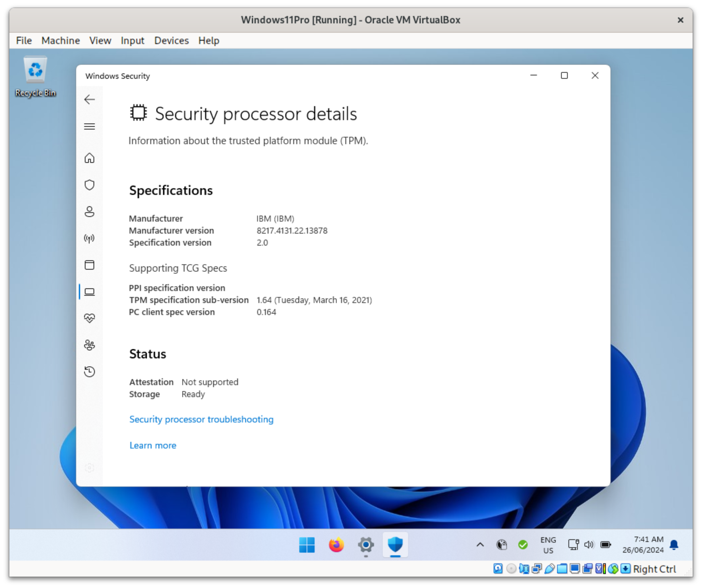Click the Learn more link
702x588 pixels.
153,446
